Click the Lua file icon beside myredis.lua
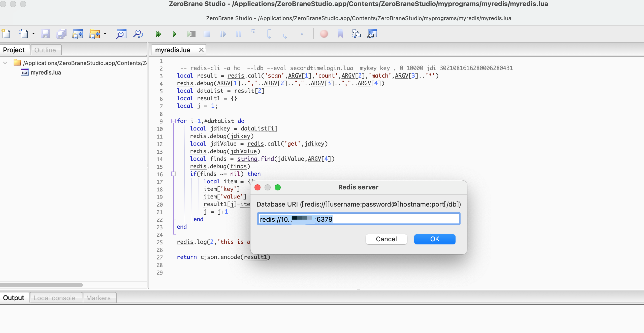Screen dimensions: 644x333 (x=24, y=73)
